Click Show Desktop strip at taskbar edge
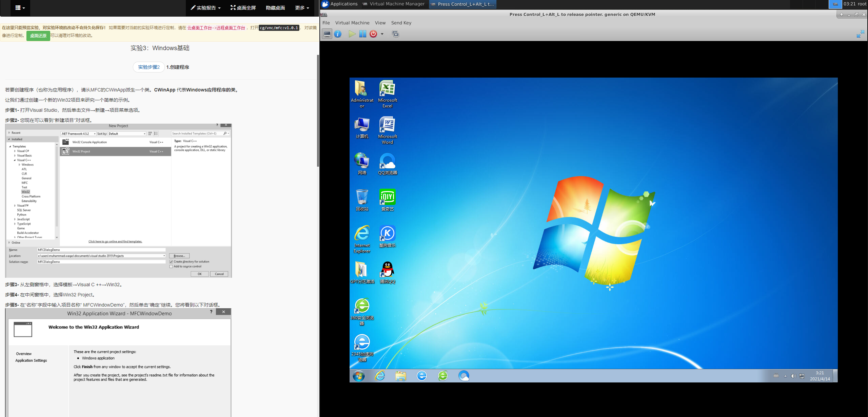Viewport: 868px width, 417px height. [x=835, y=376]
